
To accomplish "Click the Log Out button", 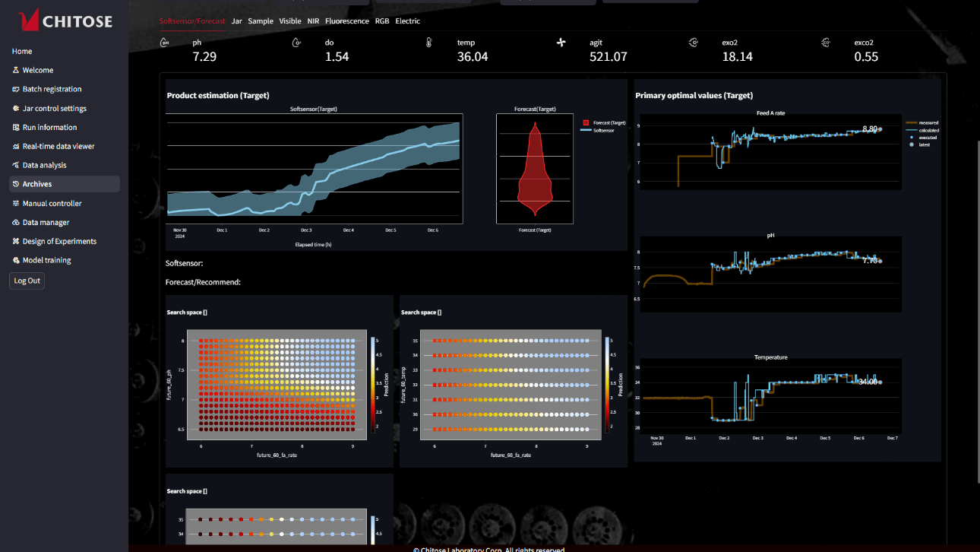I will 27,281.
